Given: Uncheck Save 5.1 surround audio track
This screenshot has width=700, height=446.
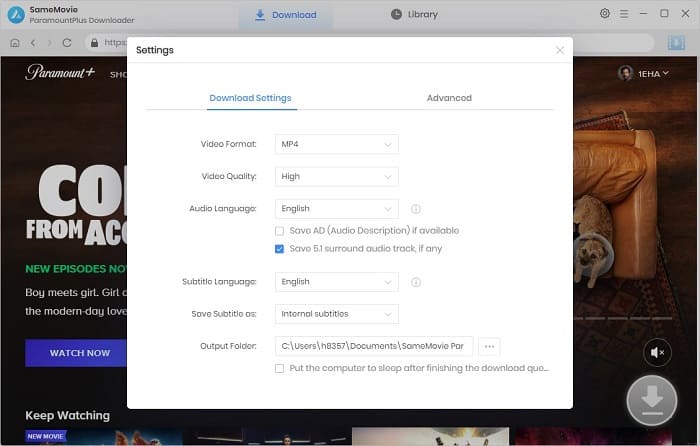Looking at the screenshot, I should [x=279, y=249].
